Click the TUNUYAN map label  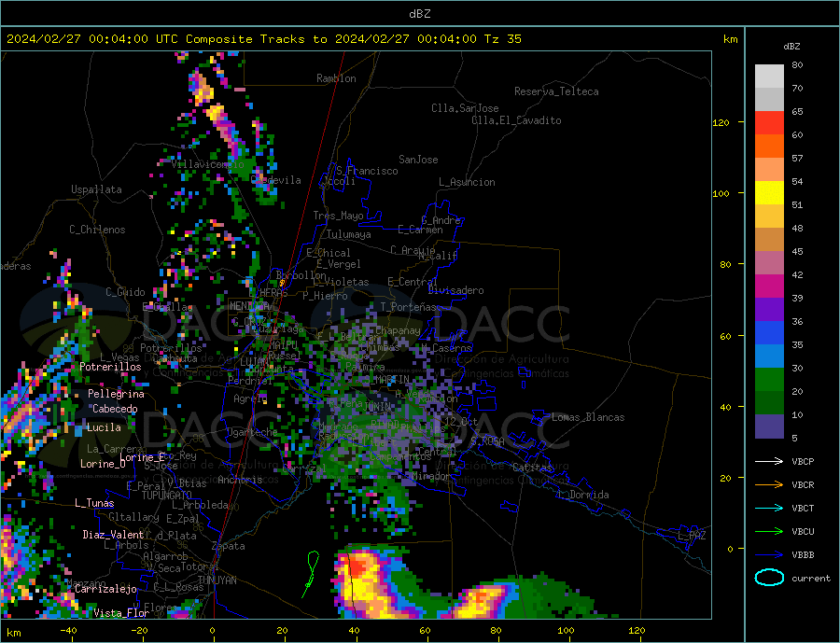217,580
